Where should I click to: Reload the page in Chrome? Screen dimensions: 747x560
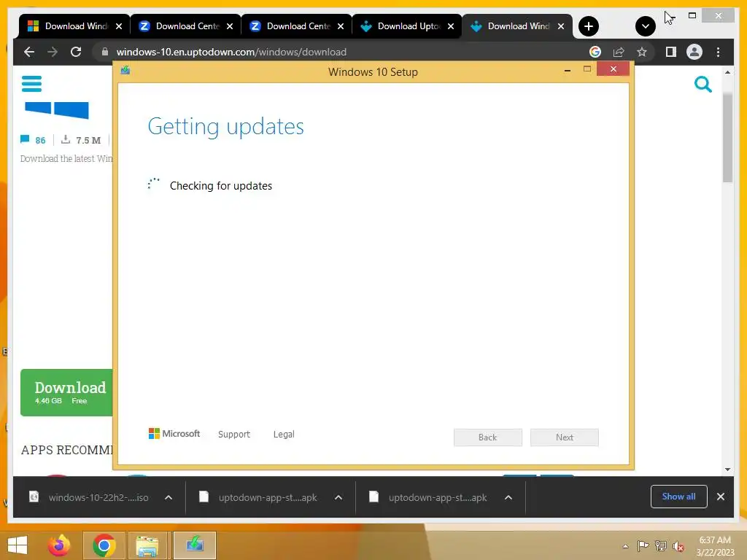(x=76, y=52)
